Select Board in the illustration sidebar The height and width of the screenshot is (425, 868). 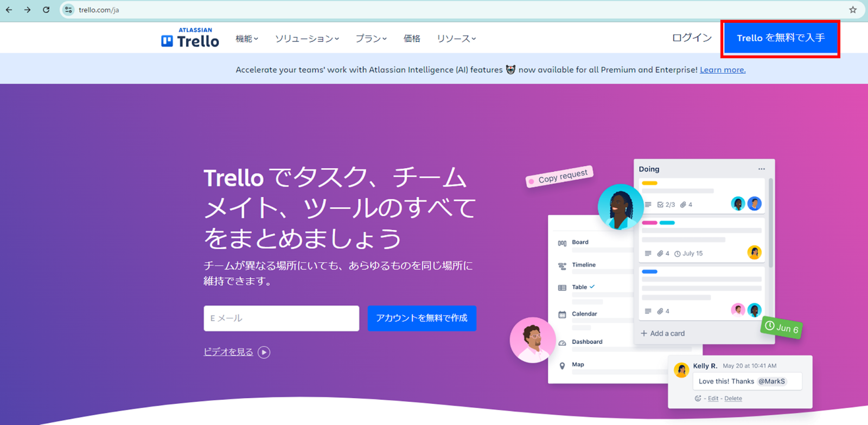(x=580, y=242)
